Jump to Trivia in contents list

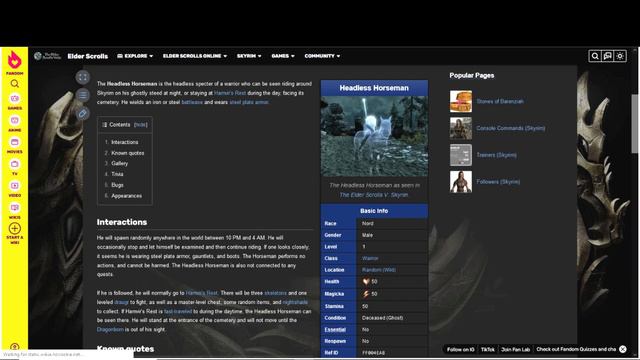click(x=117, y=174)
